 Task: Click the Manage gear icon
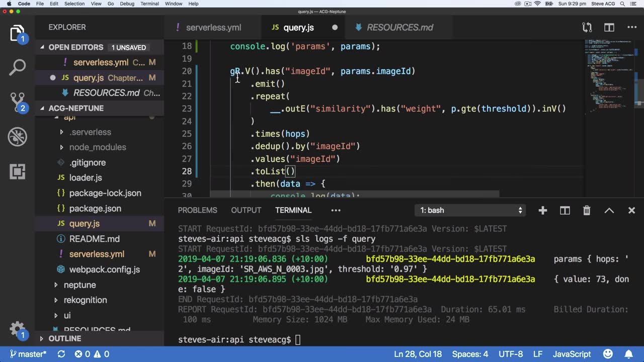(x=17, y=329)
